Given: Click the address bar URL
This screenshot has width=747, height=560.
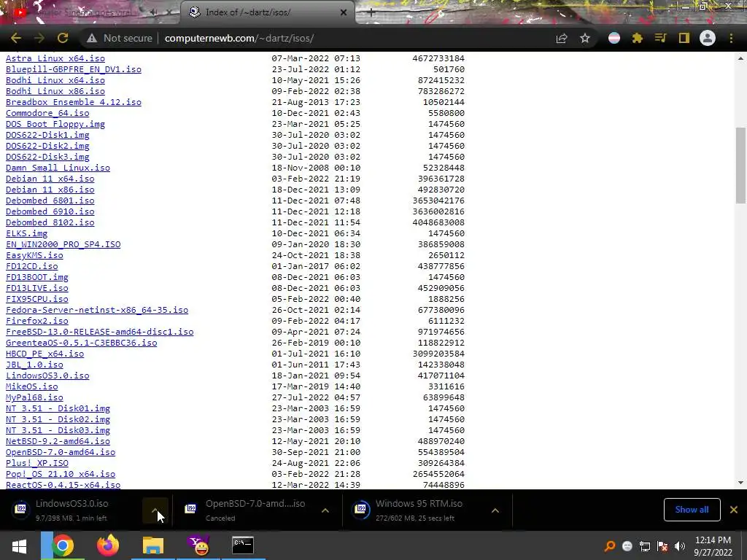Looking at the screenshot, I should (x=239, y=38).
